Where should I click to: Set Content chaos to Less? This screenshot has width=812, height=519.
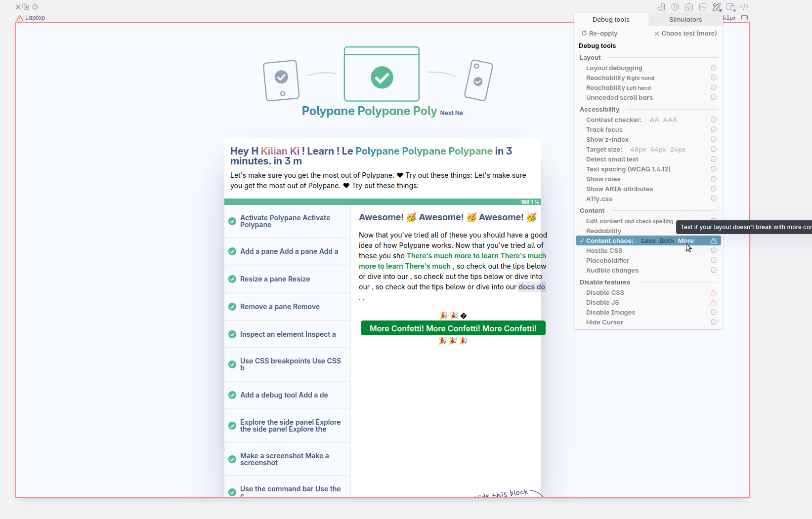pyautogui.click(x=648, y=241)
